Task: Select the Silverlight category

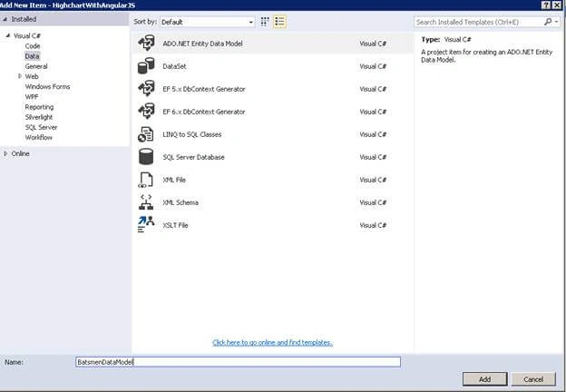Action: (x=39, y=117)
